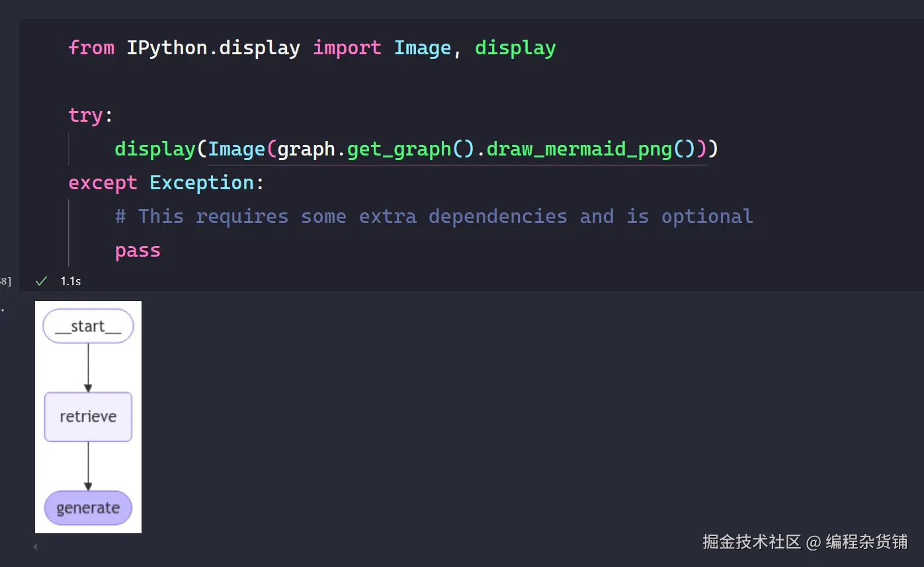Click the display function call in the code
Screen dimensions: 924x567
pyautogui.click(x=154, y=148)
